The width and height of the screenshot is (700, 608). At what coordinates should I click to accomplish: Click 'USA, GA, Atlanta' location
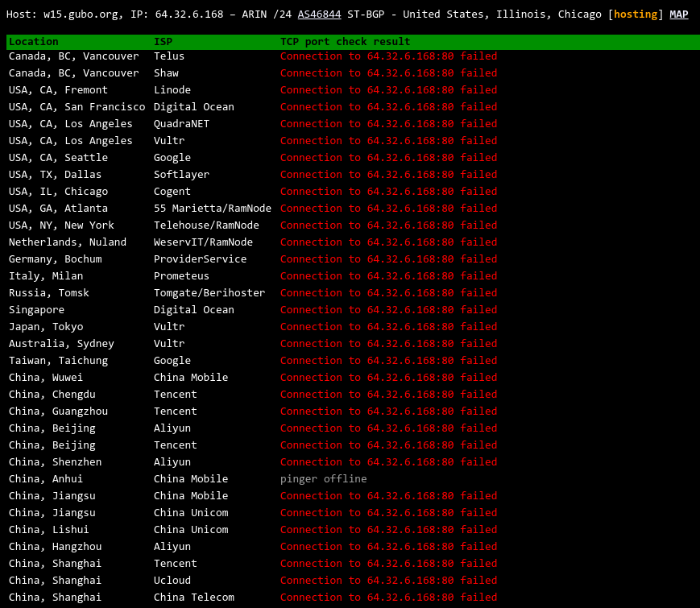click(x=58, y=209)
